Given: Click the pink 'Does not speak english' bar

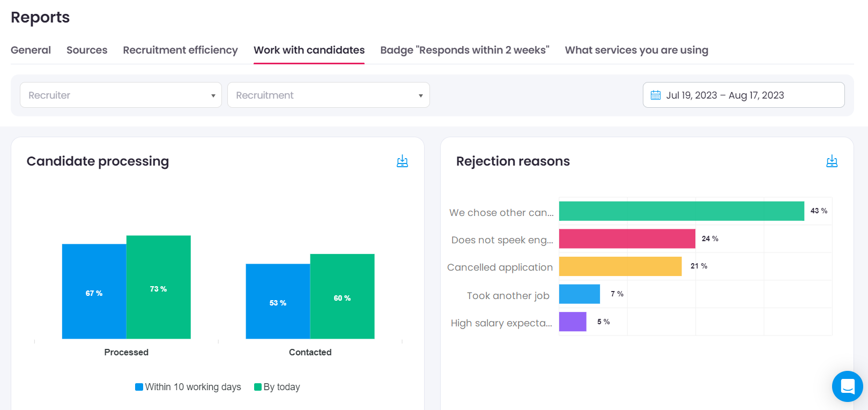Looking at the screenshot, I should click(x=627, y=238).
